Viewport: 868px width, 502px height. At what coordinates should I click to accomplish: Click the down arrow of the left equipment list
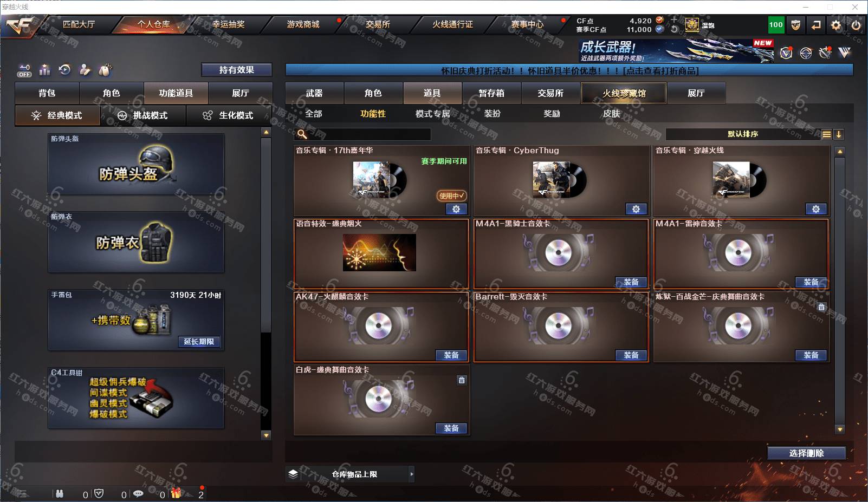(266, 435)
